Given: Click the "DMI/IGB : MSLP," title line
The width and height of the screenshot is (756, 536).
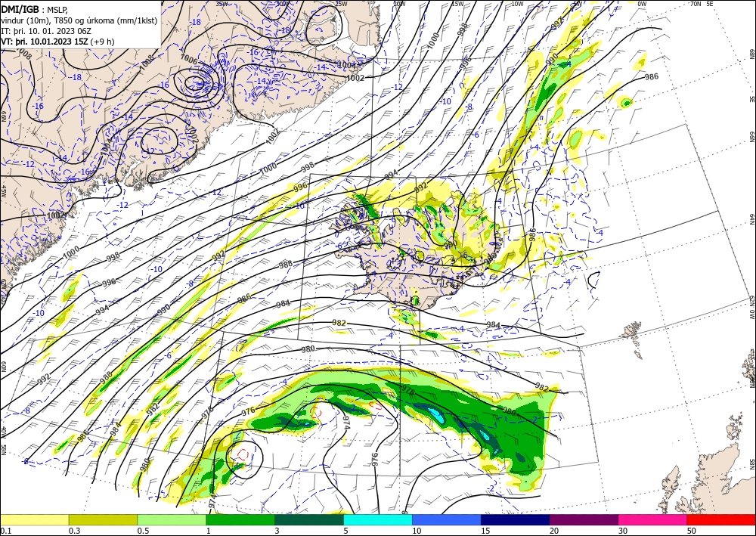Looking at the screenshot, I should coord(34,9).
